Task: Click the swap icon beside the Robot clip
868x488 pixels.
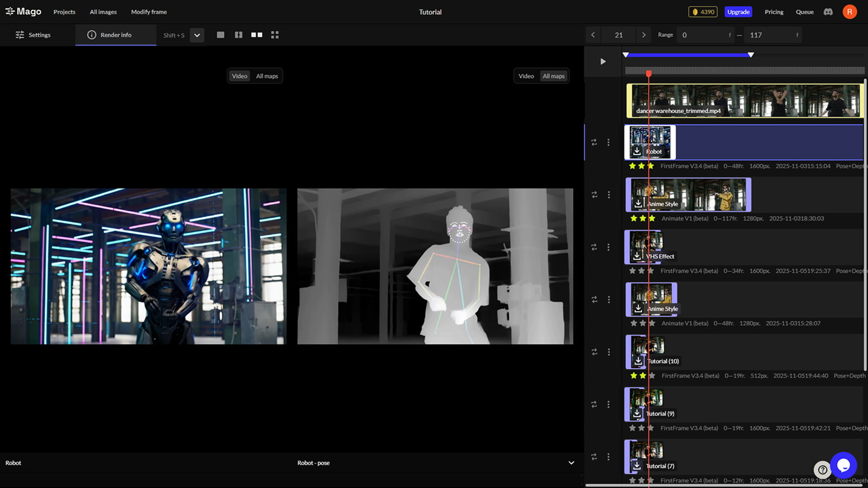Action: pos(594,142)
